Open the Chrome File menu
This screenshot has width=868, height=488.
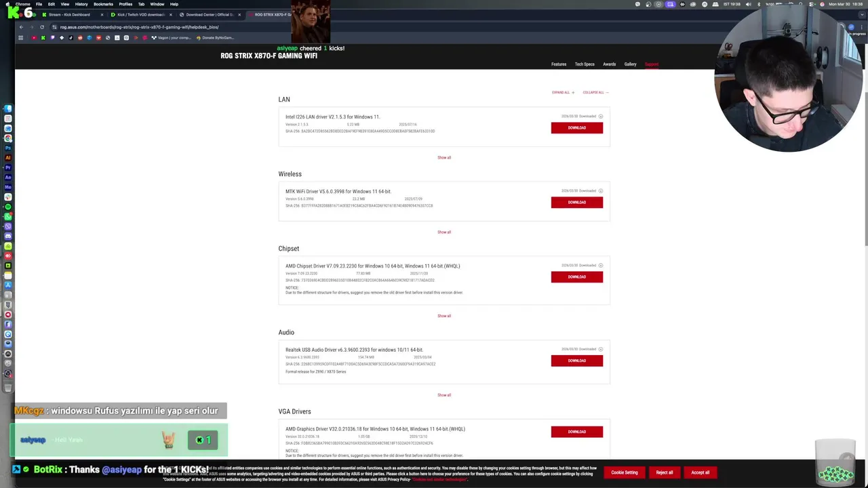39,4
